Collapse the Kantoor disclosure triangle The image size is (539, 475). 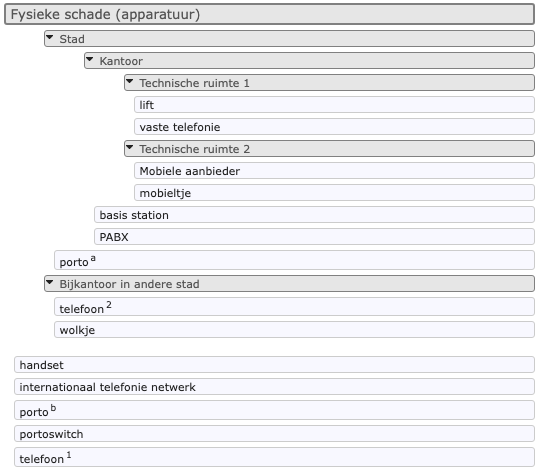90,59
